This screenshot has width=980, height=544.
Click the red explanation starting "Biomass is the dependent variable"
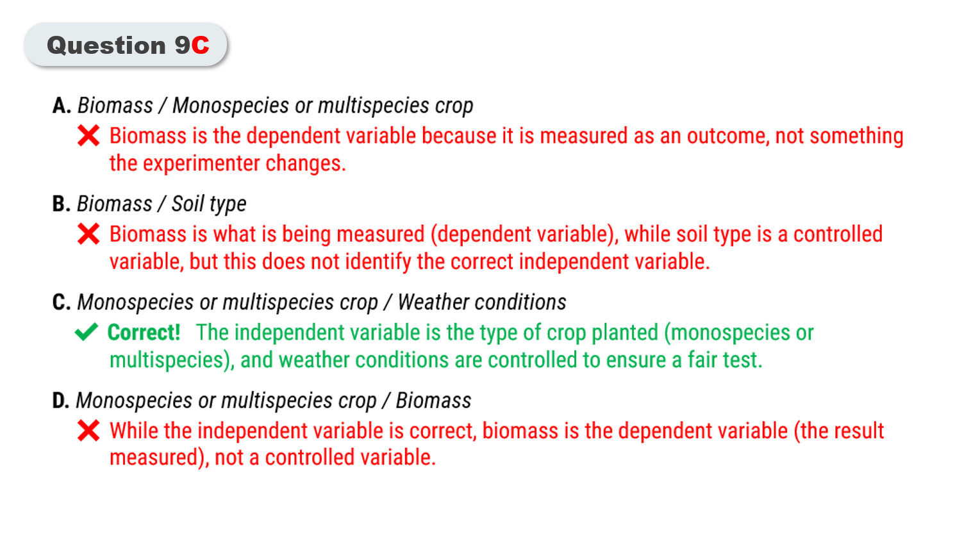pos(506,149)
